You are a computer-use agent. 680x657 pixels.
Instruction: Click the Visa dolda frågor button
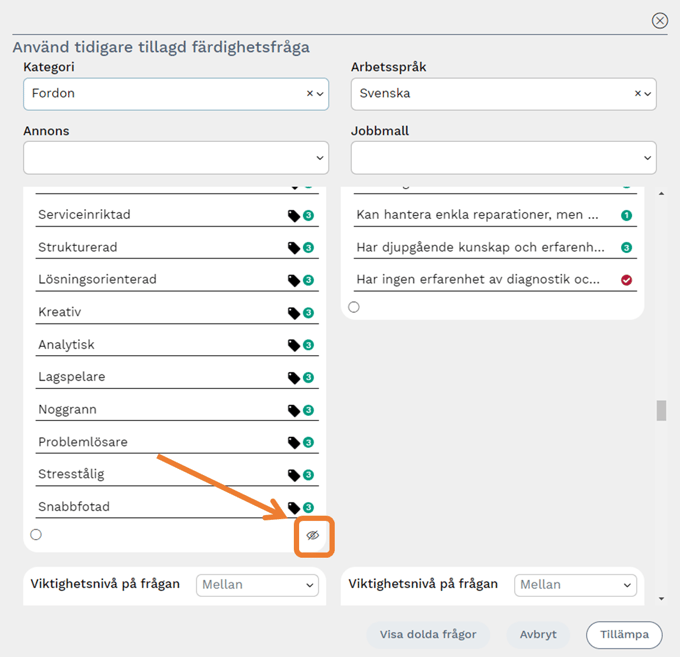[428, 634]
